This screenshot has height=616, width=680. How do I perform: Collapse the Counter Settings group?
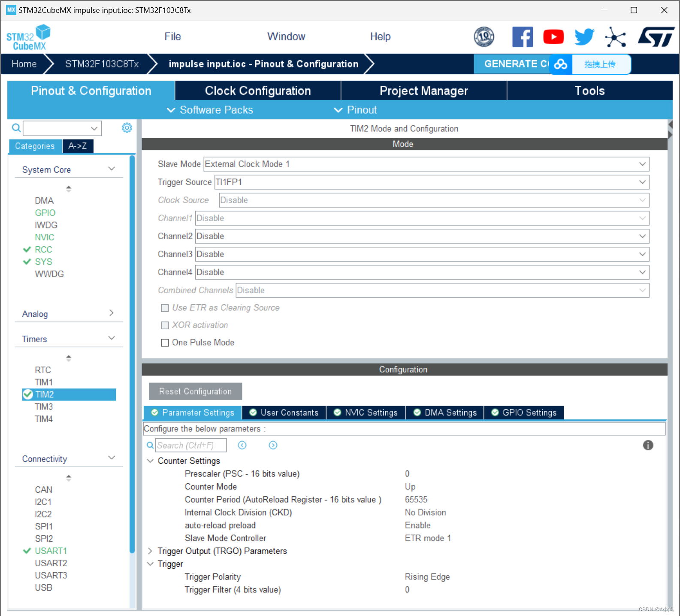(150, 461)
